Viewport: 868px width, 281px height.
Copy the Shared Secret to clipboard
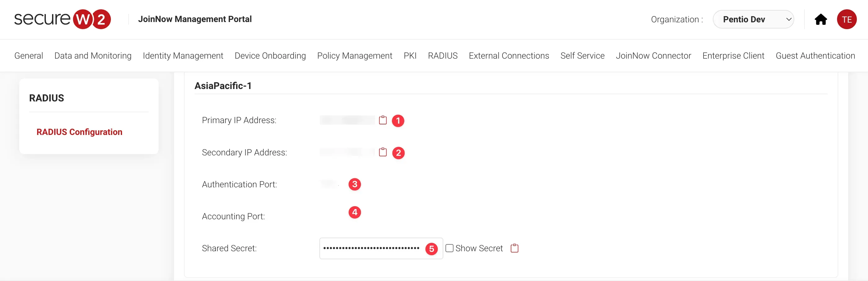pos(514,248)
